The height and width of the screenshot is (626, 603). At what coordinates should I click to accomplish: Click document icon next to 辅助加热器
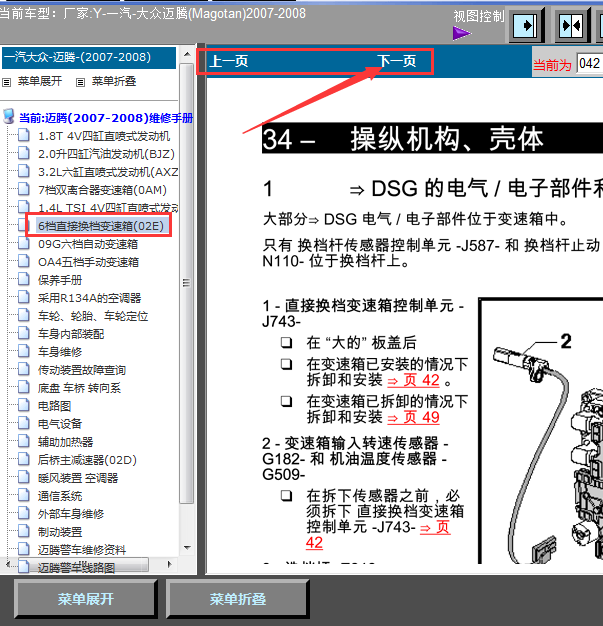click(x=24, y=441)
